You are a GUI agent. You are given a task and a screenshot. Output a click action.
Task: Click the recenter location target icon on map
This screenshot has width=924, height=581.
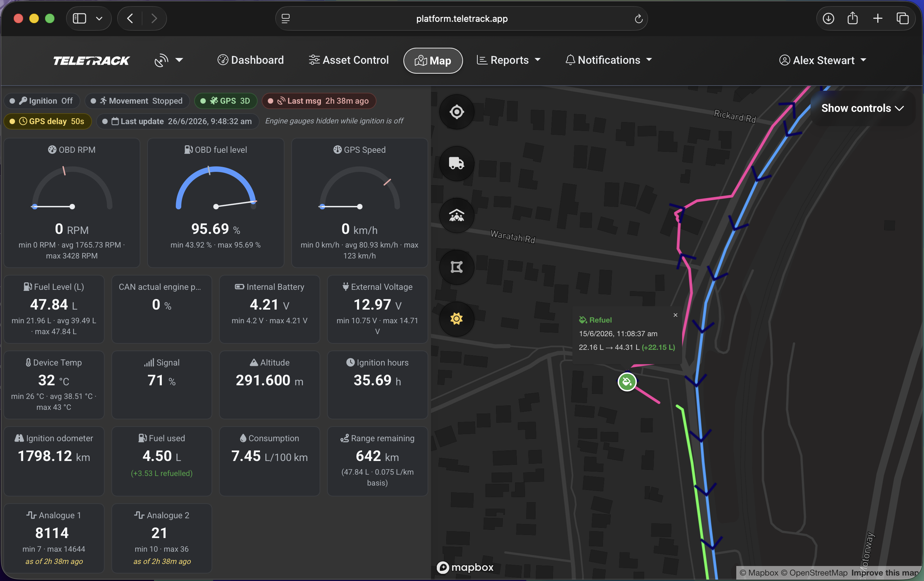(x=457, y=112)
